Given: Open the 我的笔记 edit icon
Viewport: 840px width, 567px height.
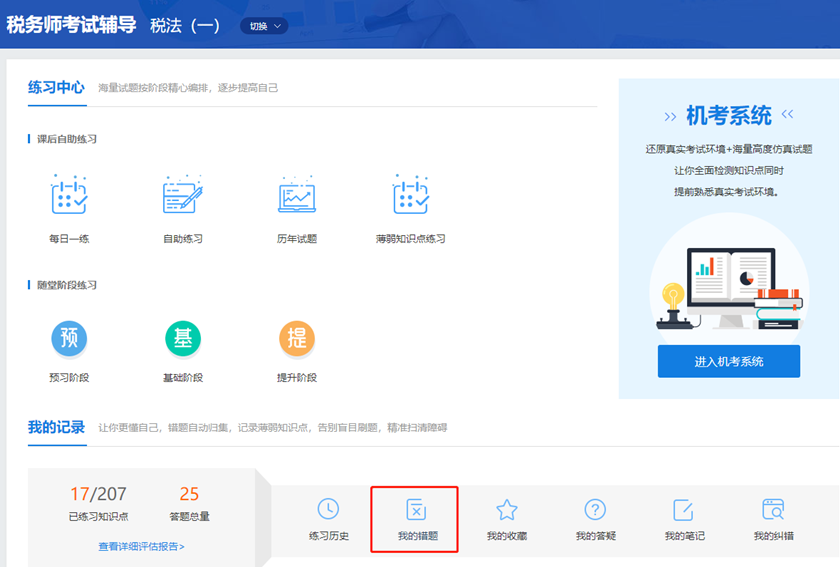Looking at the screenshot, I should 684,509.
